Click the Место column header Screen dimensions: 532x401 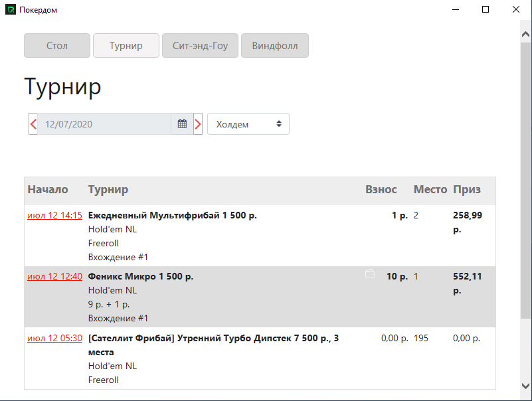click(x=430, y=189)
